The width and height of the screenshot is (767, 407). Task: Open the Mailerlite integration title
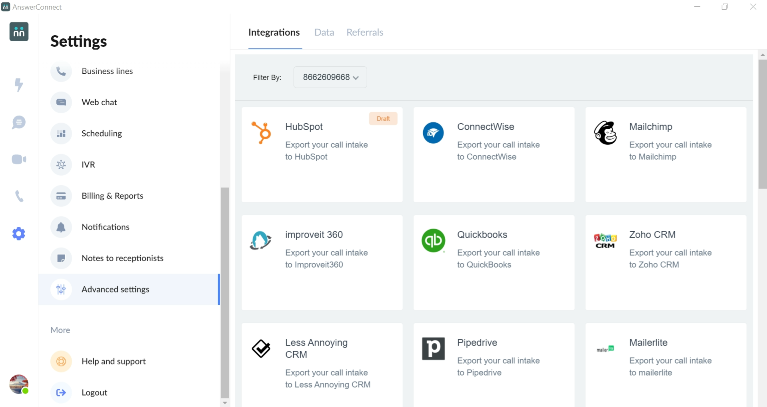648,343
